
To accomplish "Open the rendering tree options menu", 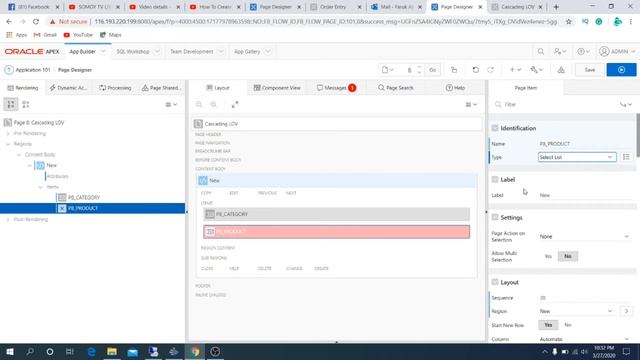I will (x=171, y=104).
